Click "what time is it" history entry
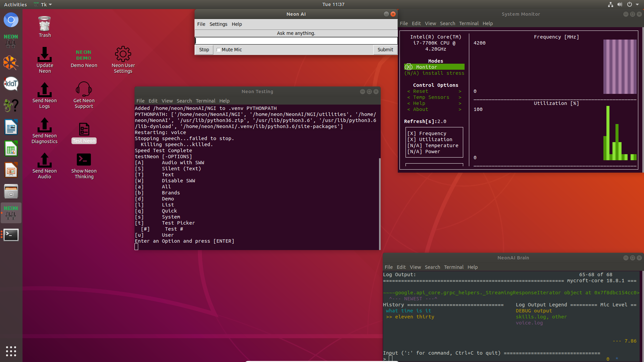Image resolution: width=644 pixels, height=362 pixels. [x=408, y=311]
